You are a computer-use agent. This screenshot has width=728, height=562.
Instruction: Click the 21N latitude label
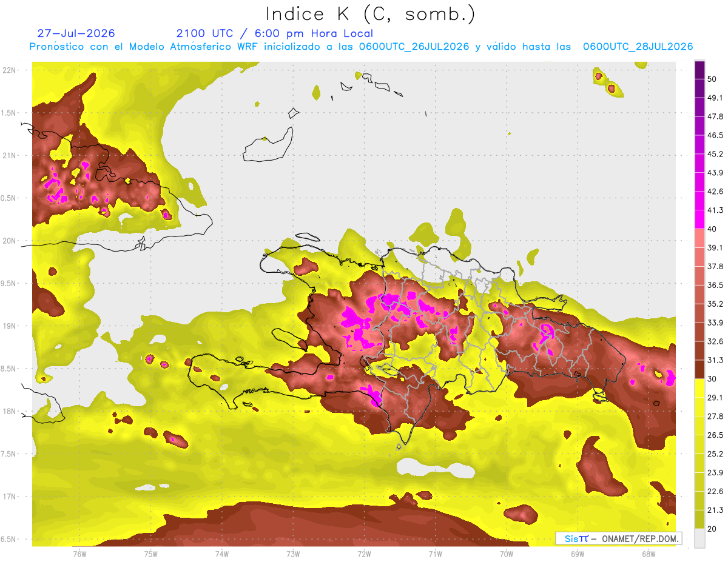click(9, 155)
